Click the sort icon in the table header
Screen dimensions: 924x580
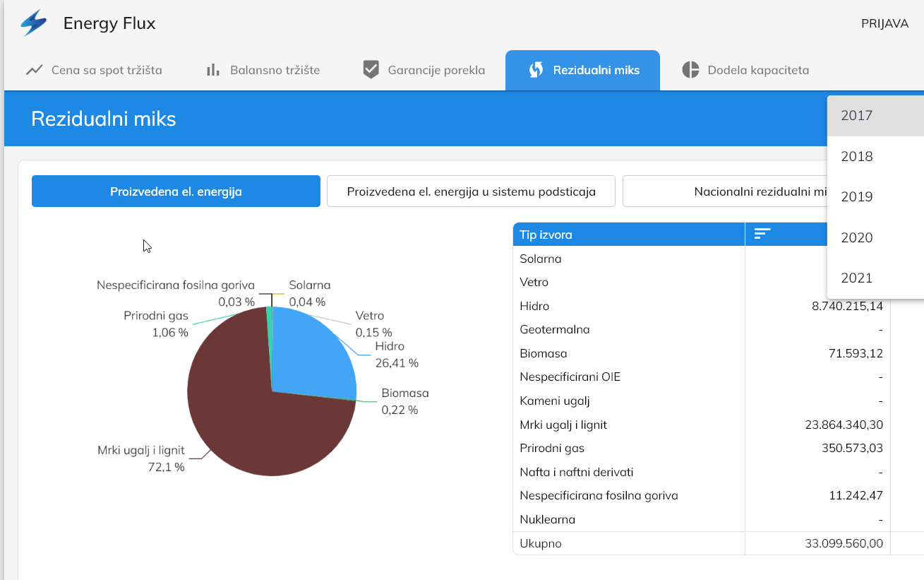[762, 235]
